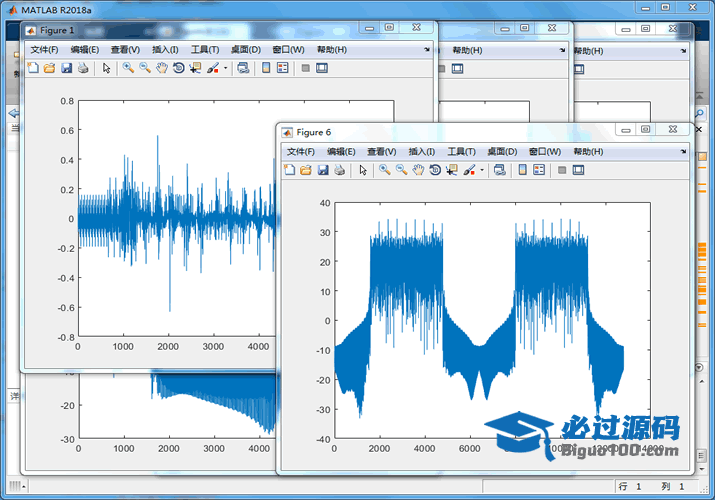Open 文件(F) menu in Figure 1
This screenshot has width=715, height=500.
44,50
